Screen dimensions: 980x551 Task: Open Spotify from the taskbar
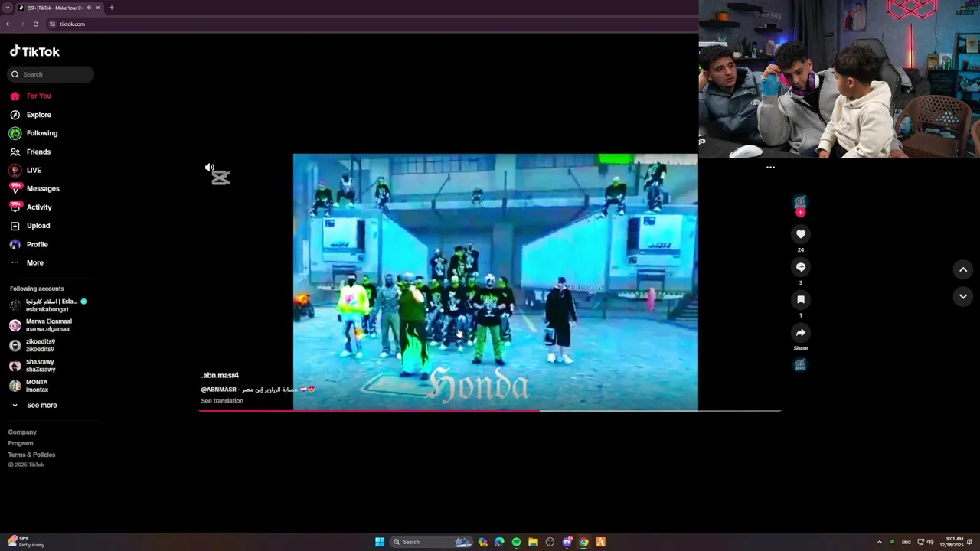point(516,542)
